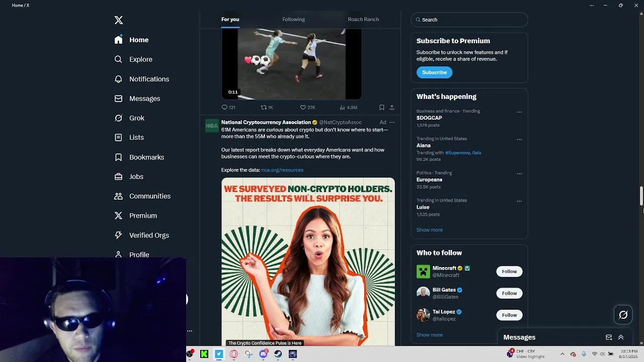Viewport: 644px width, 362px height.
Task: Open the Luise trending topic
Action: click(x=423, y=207)
